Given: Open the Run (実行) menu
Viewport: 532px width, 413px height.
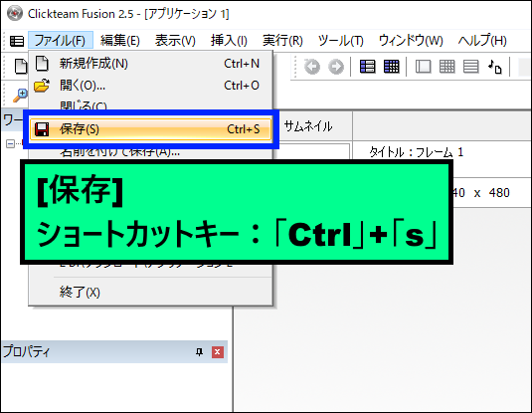Looking at the screenshot, I should click(x=282, y=41).
